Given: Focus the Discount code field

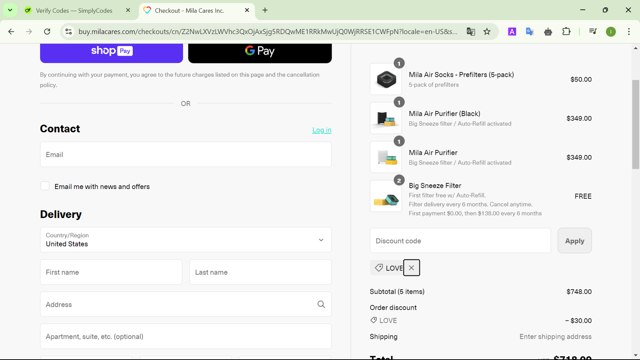Looking at the screenshot, I should click(x=460, y=241).
